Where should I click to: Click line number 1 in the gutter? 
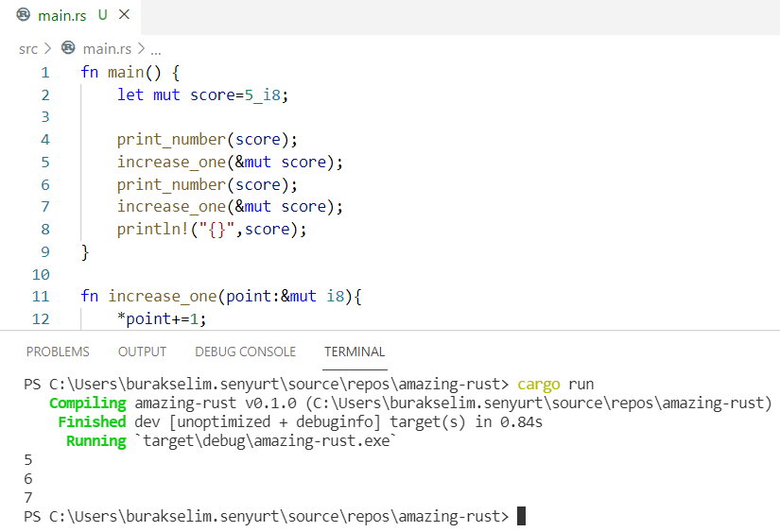44,73
